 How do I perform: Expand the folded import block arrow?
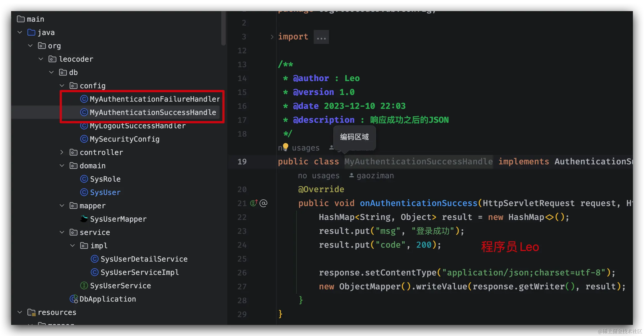[x=272, y=37]
